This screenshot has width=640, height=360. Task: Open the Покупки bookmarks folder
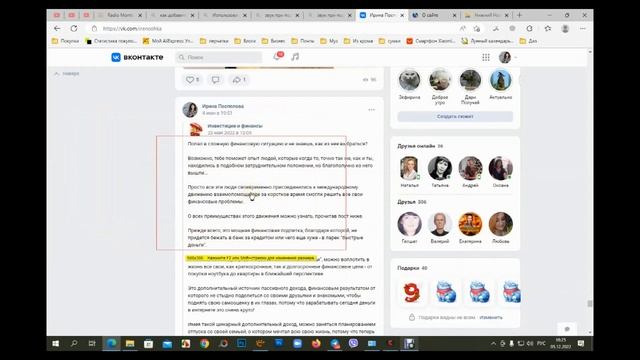(x=65, y=41)
